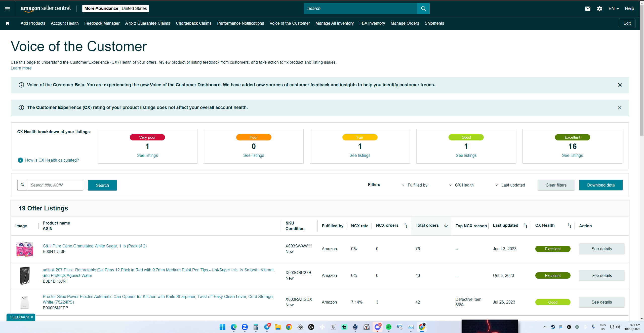This screenshot has height=333, width=644.
Task: See details for C&H Pure Cane Sugar
Action: tap(601, 249)
